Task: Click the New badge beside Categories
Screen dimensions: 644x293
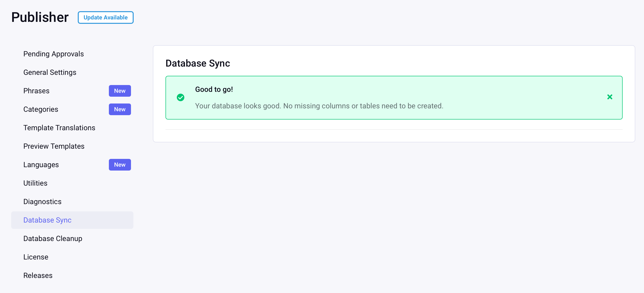Action: point(120,110)
